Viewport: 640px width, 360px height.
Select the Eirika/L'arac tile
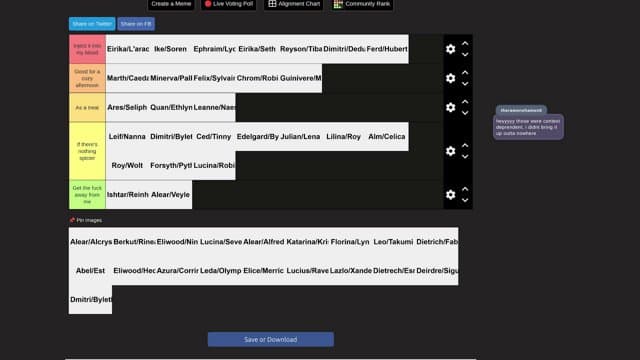tap(127, 49)
